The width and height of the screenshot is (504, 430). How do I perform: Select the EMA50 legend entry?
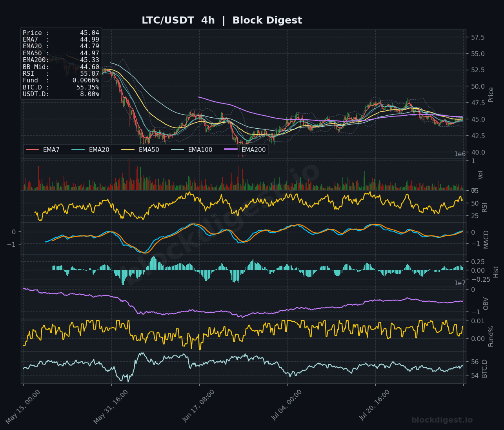[140, 149]
